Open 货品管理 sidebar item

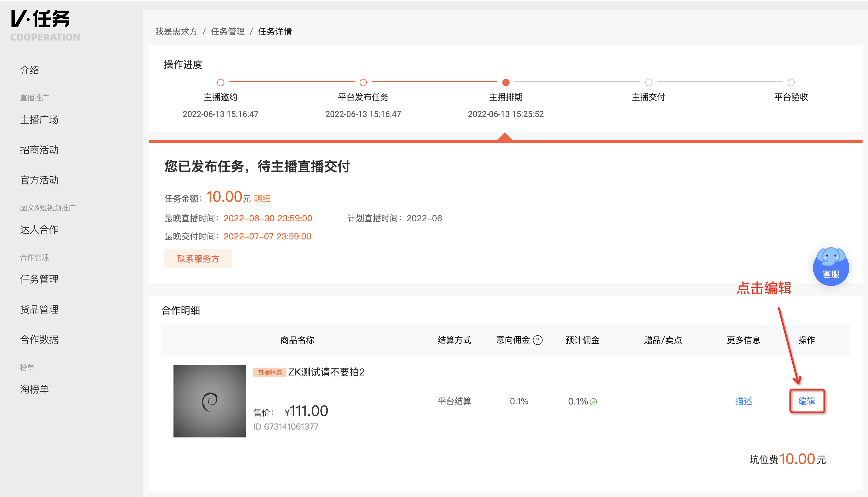click(x=39, y=309)
